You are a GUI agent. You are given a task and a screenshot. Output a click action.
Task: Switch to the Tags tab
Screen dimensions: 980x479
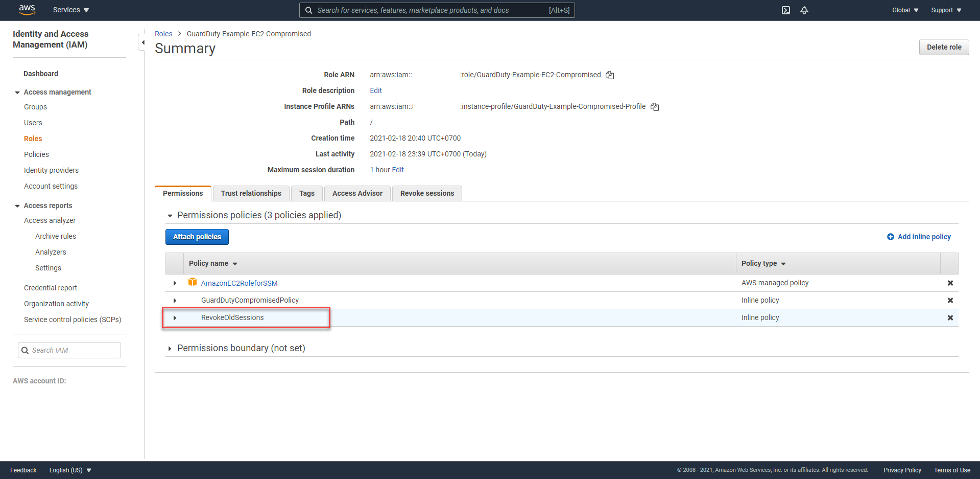click(307, 193)
